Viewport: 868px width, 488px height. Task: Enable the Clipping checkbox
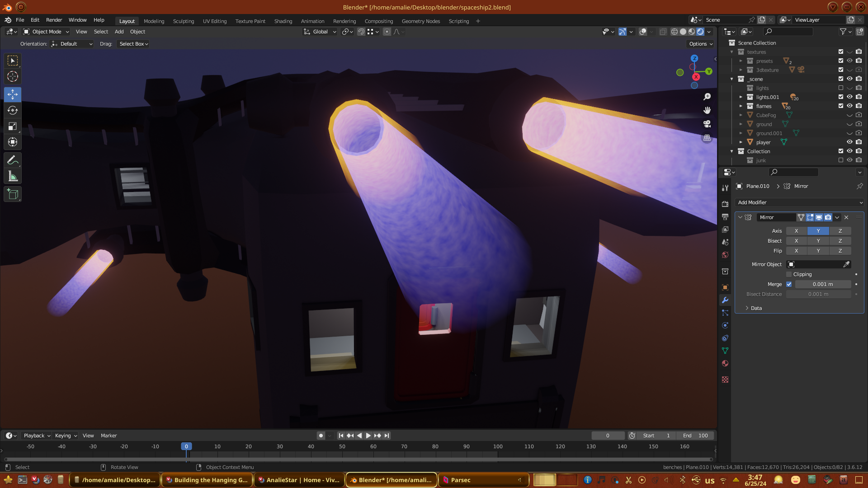[x=789, y=274]
